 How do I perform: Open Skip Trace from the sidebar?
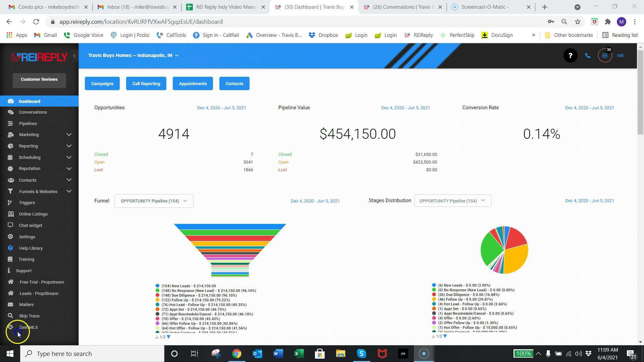point(29,316)
